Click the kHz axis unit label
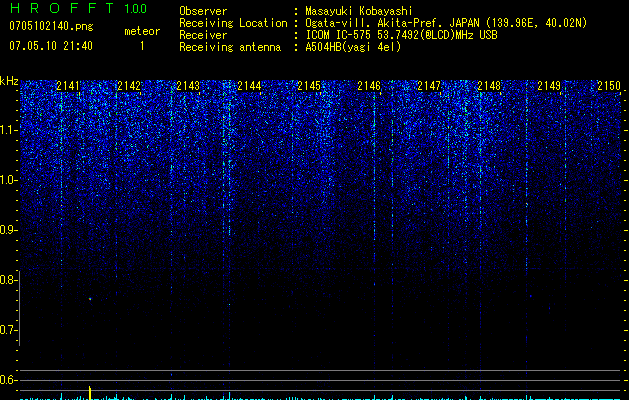629x400 pixels. pyautogui.click(x=9, y=81)
